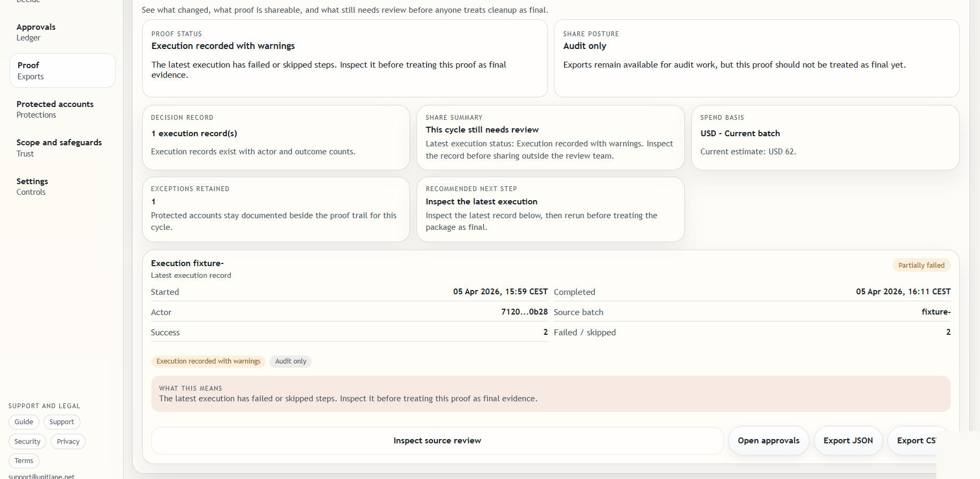The width and height of the screenshot is (980, 479).
Task: Click the Execution recorded with warnings tag
Action: 208,361
